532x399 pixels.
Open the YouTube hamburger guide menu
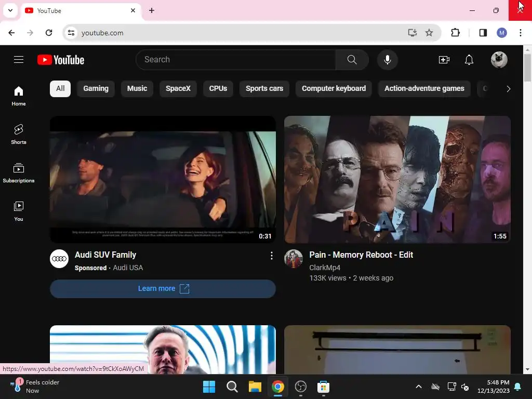click(x=19, y=60)
